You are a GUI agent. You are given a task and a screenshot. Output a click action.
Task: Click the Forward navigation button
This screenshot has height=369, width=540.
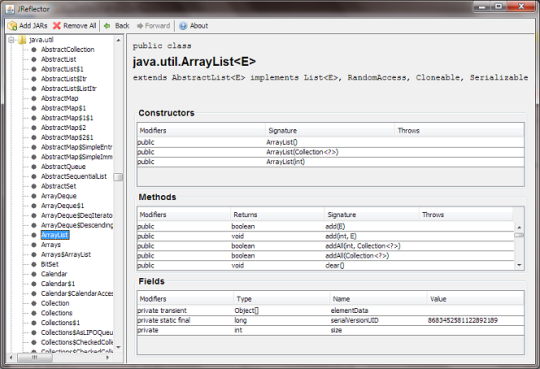(x=154, y=26)
